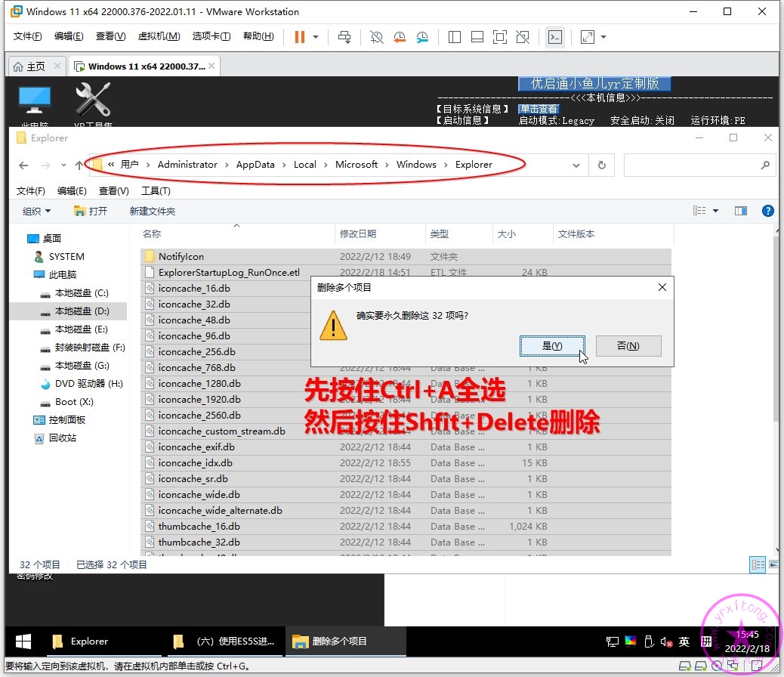784x677 pixels.
Task: Open the power options arrow beside pause
Action: (x=316, y=37)
